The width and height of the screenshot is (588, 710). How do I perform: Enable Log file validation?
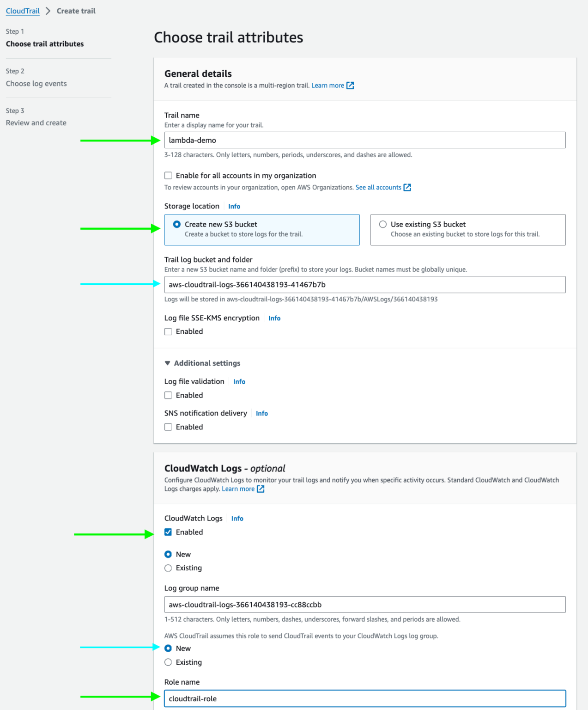pos(168,395)
